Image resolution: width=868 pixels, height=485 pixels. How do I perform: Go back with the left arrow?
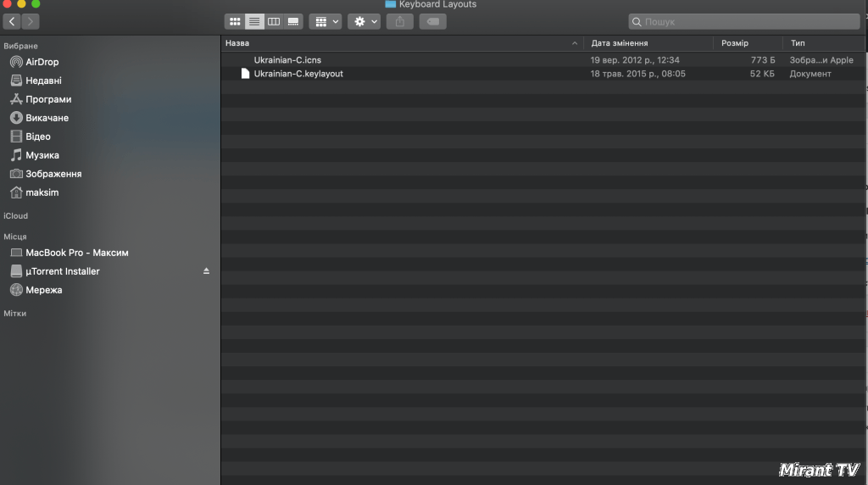(x=12, y=21)
